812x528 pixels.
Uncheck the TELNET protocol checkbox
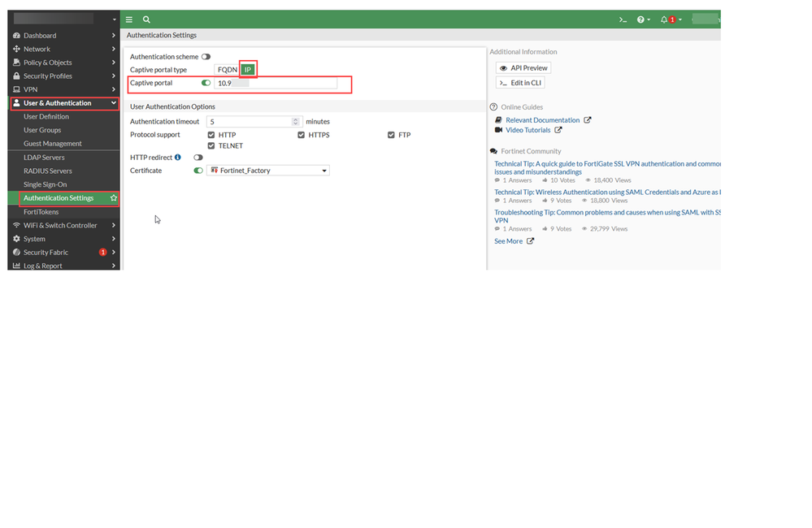211,146
